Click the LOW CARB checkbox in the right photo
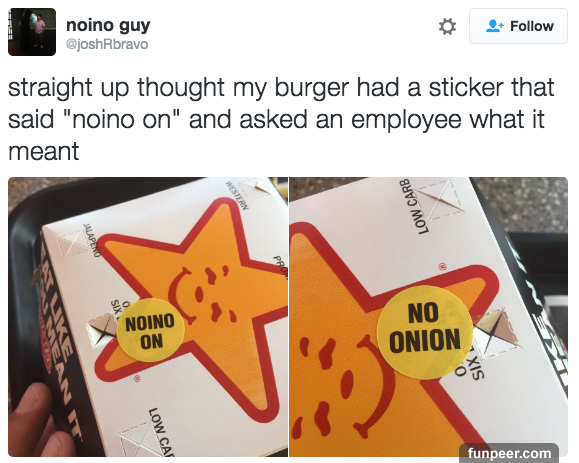 tap(440, 200)
